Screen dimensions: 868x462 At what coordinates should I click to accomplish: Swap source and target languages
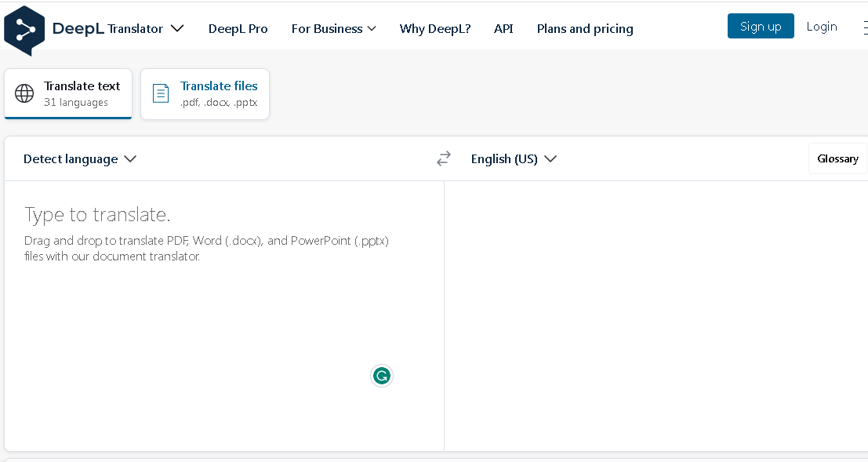click(444, 159)
